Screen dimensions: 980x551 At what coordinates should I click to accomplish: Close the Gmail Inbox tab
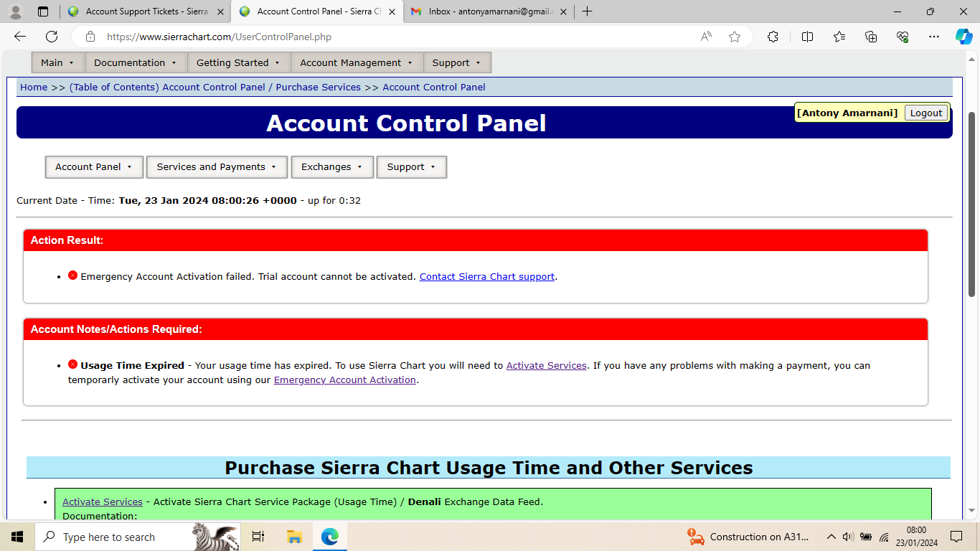point(563,11)
